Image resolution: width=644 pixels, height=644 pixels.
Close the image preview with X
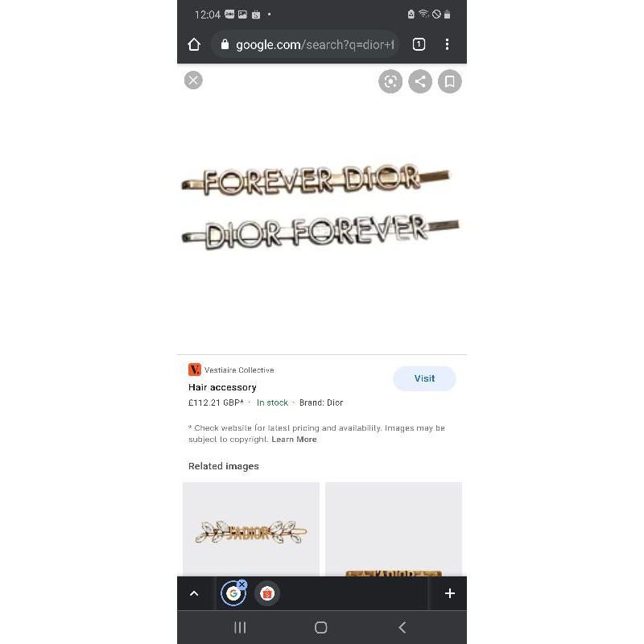(x=193, y=80)
